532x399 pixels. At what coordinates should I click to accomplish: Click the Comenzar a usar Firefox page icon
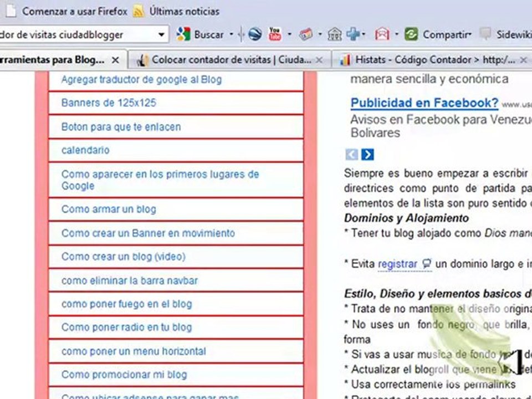(11, 11)
